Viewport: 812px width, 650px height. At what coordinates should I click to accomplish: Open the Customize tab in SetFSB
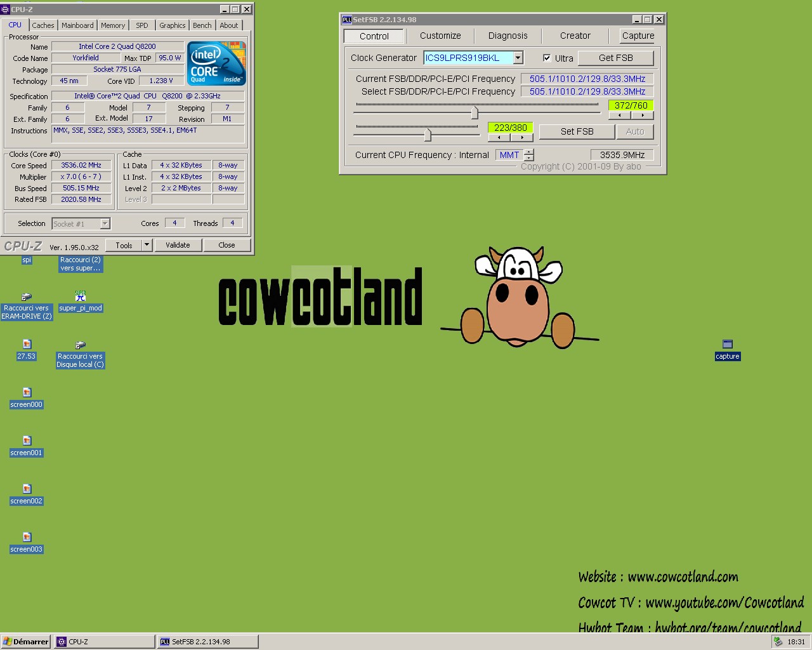pos(440,36)
